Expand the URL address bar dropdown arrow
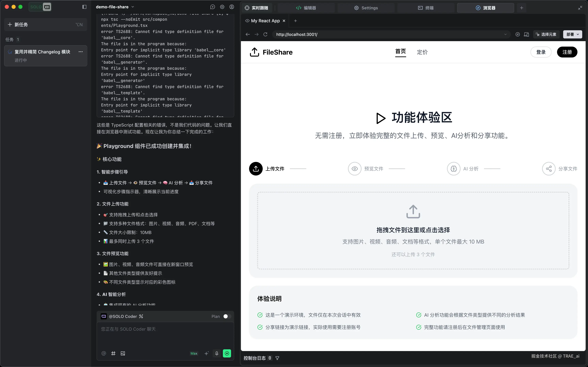 click(x=505, y=35)
